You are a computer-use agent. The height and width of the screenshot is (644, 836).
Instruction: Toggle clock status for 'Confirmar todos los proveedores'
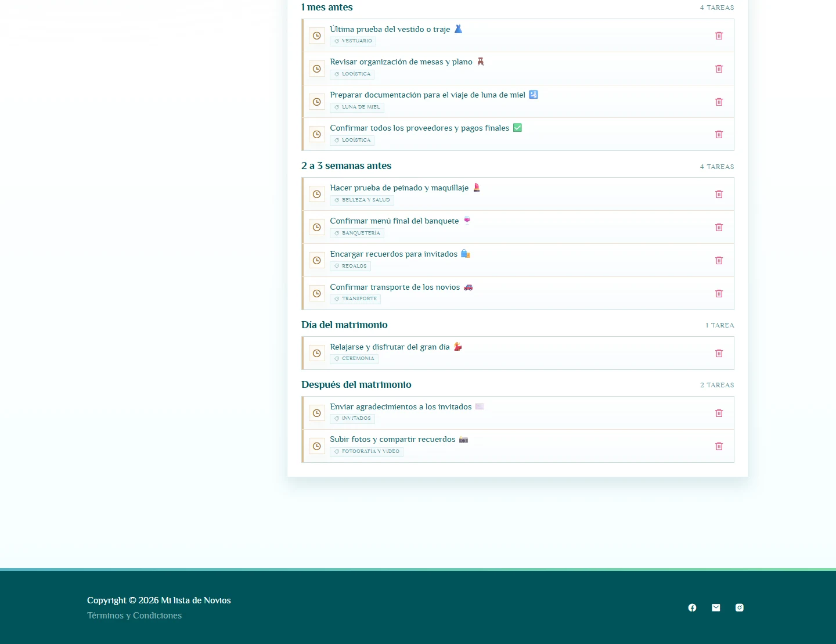317,135
